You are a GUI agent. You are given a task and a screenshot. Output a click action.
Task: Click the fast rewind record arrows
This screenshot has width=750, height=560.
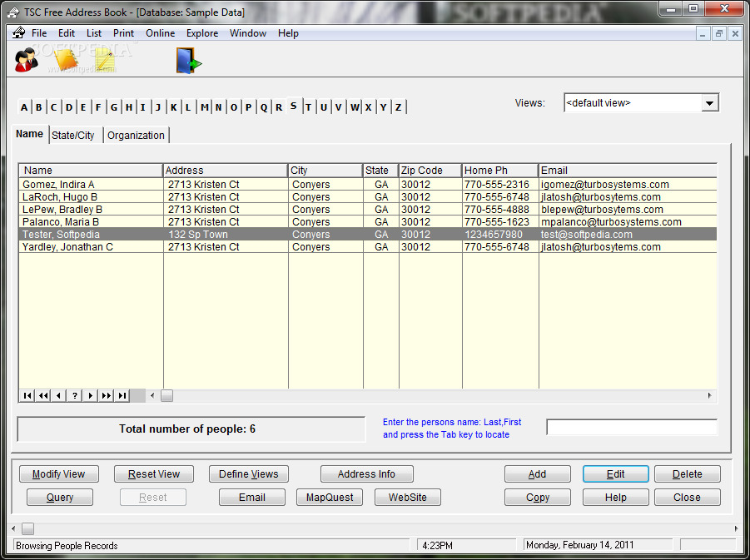(43, 395)
